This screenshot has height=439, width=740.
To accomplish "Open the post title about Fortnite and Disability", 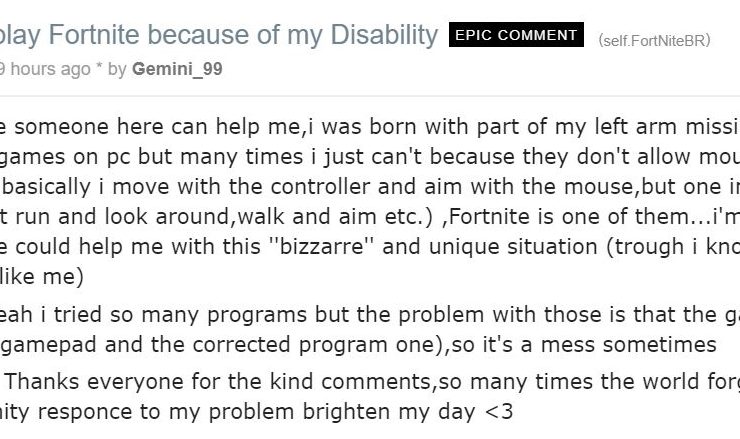I will pyautogui.click(x=219, y=35).
